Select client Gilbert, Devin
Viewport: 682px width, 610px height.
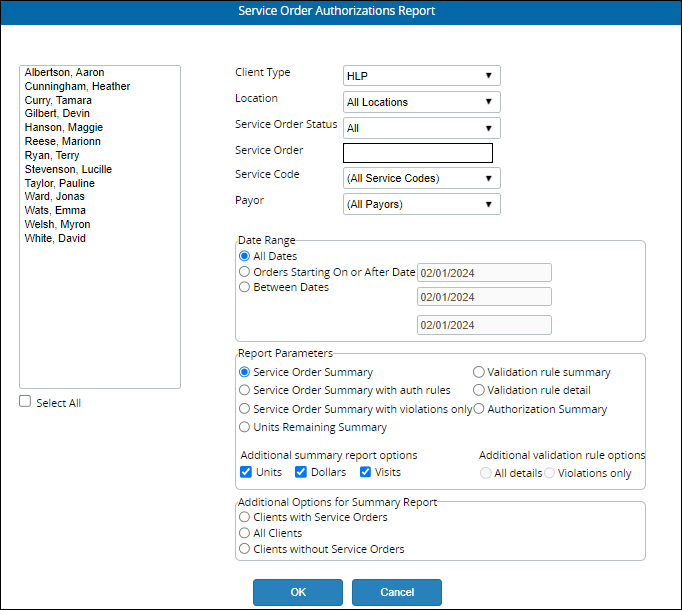click(x=57, y=113)
